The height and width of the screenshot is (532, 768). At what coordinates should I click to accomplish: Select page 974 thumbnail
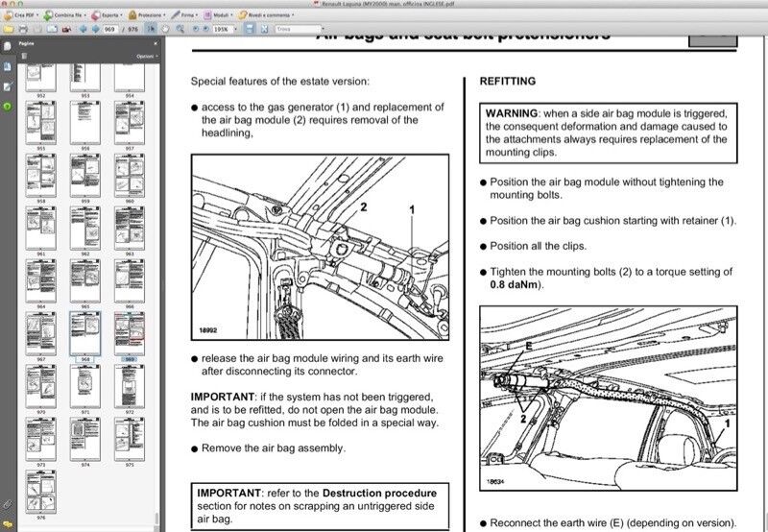[x=85, y=440]
